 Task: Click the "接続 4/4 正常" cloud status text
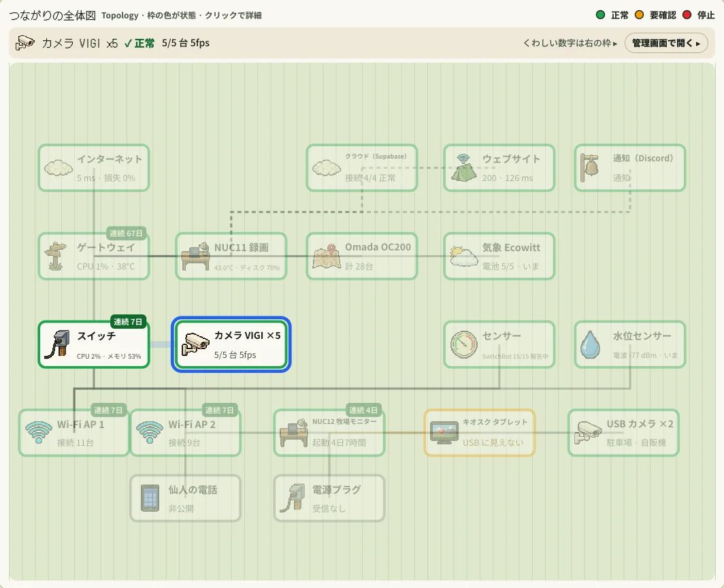point(370,178)
